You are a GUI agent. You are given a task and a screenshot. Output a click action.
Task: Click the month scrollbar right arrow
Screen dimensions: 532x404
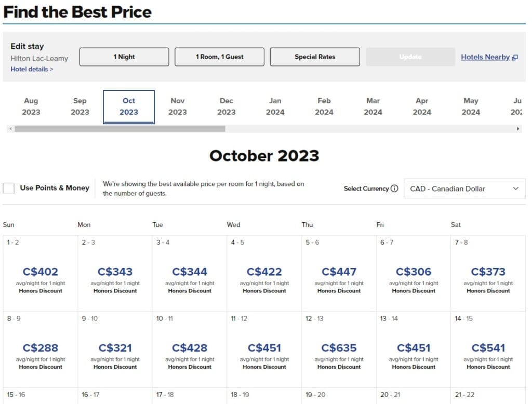point(518,129)
